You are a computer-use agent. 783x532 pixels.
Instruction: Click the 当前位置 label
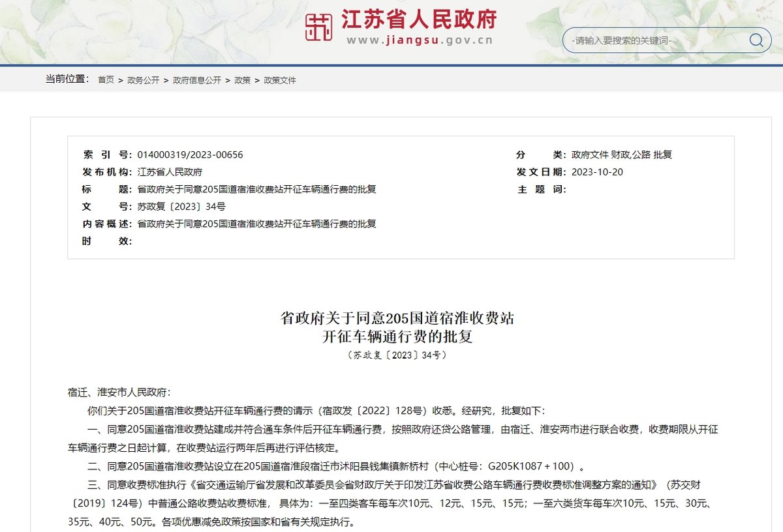point(67,80)
